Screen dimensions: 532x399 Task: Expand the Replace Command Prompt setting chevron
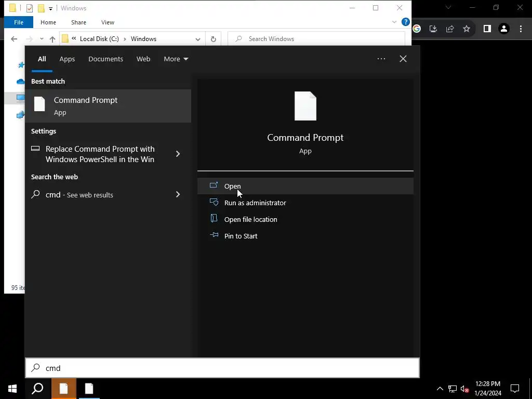click(178, 154)
